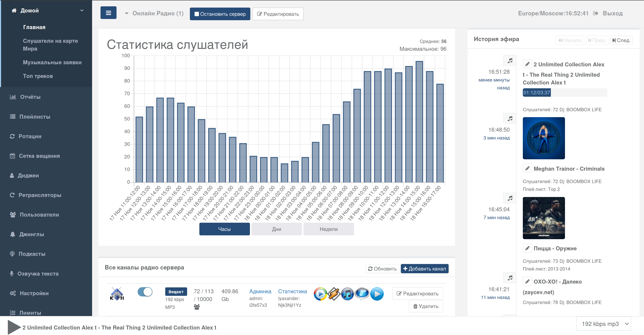This screenshot has width=644, height=335.
Task: Toggle the channel broadcast switch
Action: [x=145, y=292]
